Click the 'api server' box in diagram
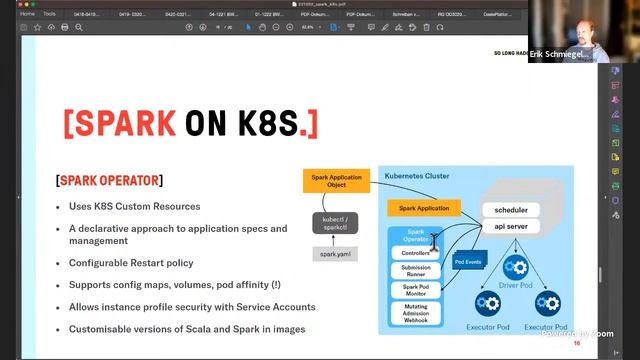The image size is (640, 360). [x=511, y=226]
